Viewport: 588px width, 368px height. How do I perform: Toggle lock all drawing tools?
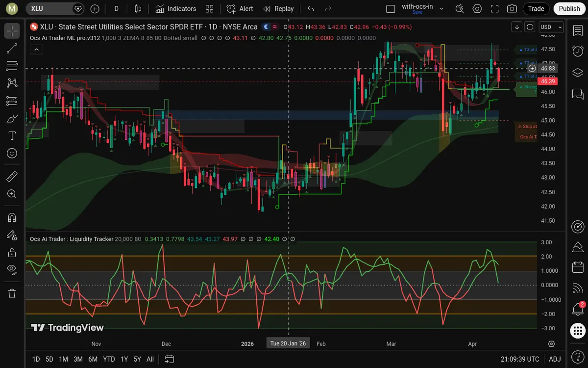click(12, 253)
